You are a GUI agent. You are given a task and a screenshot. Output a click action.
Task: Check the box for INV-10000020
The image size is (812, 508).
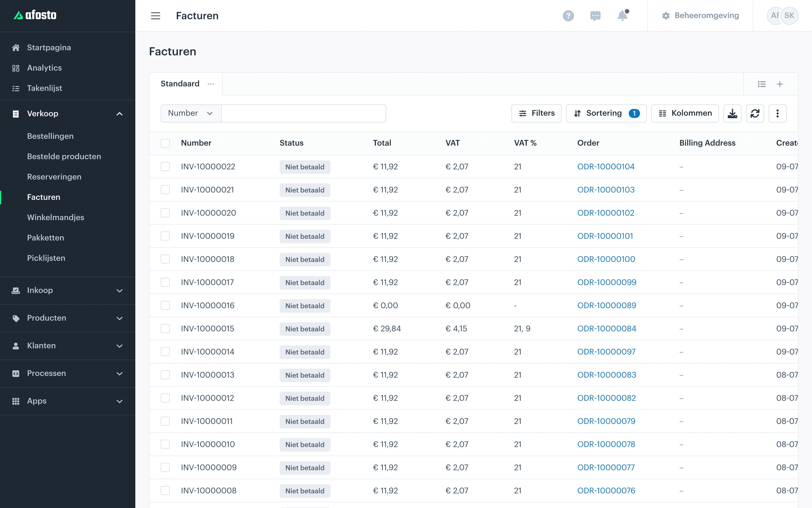[165, 213]
